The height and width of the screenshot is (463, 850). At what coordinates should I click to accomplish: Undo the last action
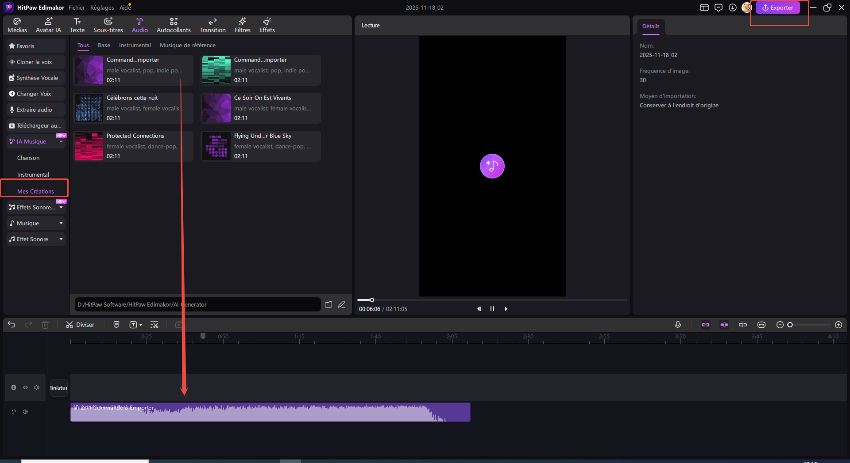[x=11, y=325]
